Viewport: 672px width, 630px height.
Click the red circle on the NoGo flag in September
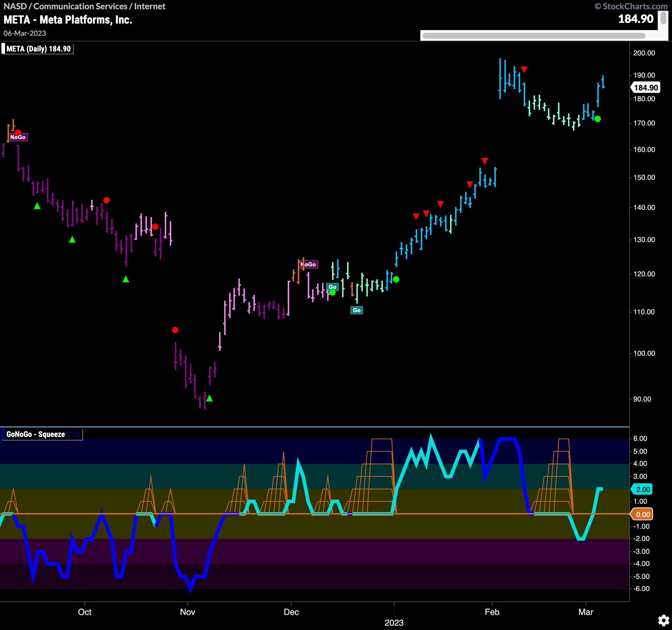[x=18, y=132]
